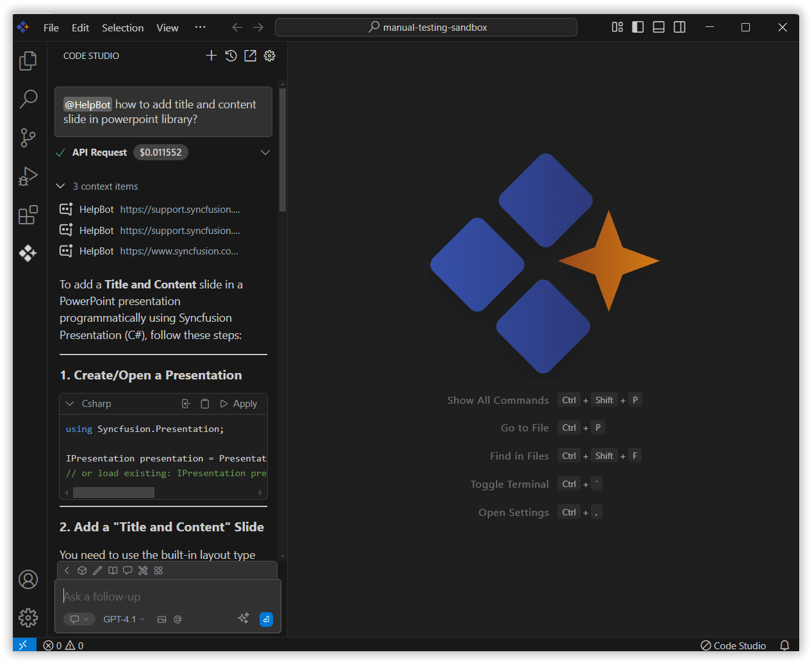Open the GPT-4.1 model dropdown
This screenshot has height=664, width=812.
(124, 619)
